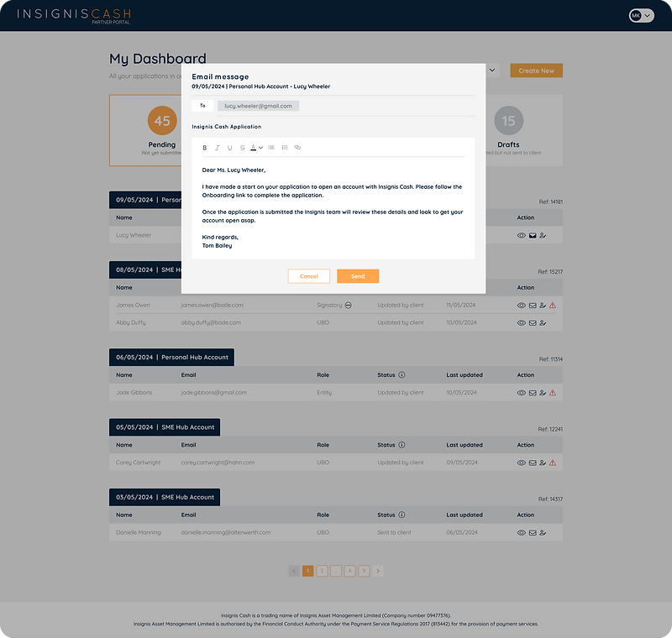
Task: Go to the previous page of results
Action: coord(294,571)
